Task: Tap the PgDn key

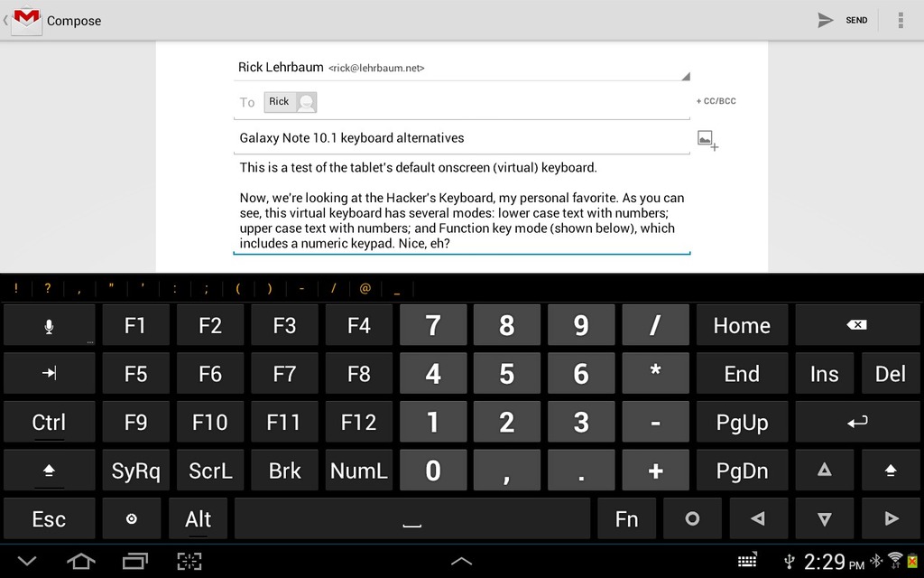Action: [742, 470]
